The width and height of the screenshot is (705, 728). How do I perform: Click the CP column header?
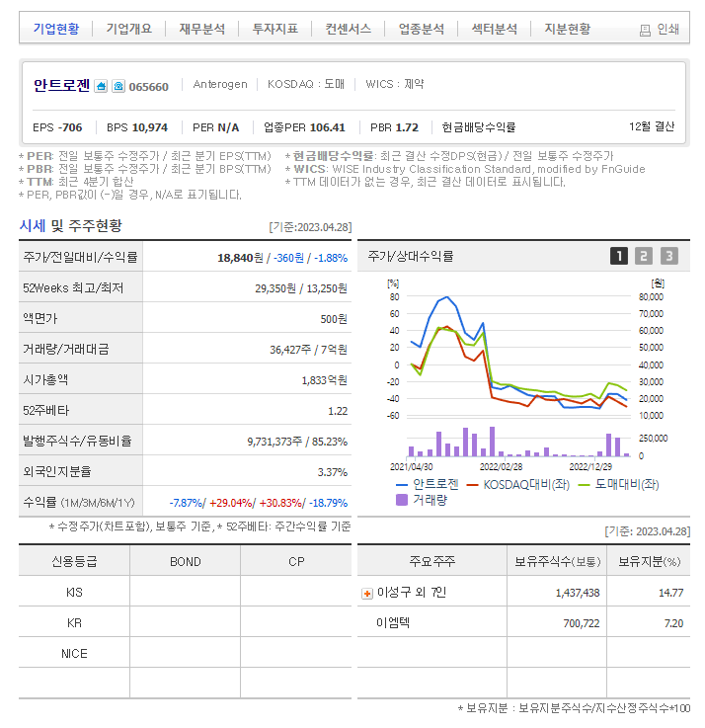pyautogui.click(x=296, y=561)
